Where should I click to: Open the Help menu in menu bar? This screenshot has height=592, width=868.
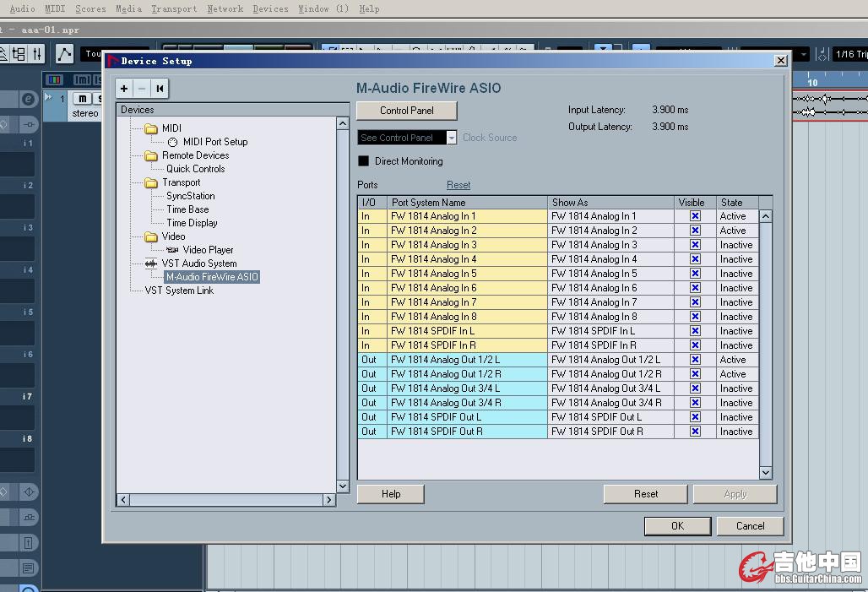coord(369,8)
